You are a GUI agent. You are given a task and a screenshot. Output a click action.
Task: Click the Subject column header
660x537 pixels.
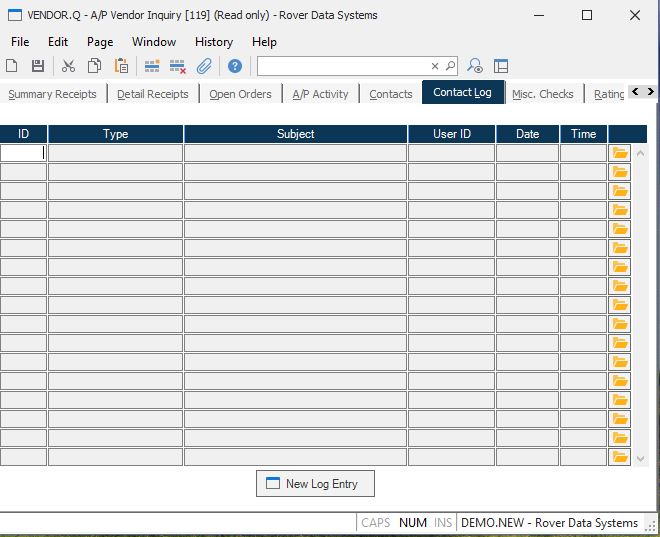tap(295, 134)
